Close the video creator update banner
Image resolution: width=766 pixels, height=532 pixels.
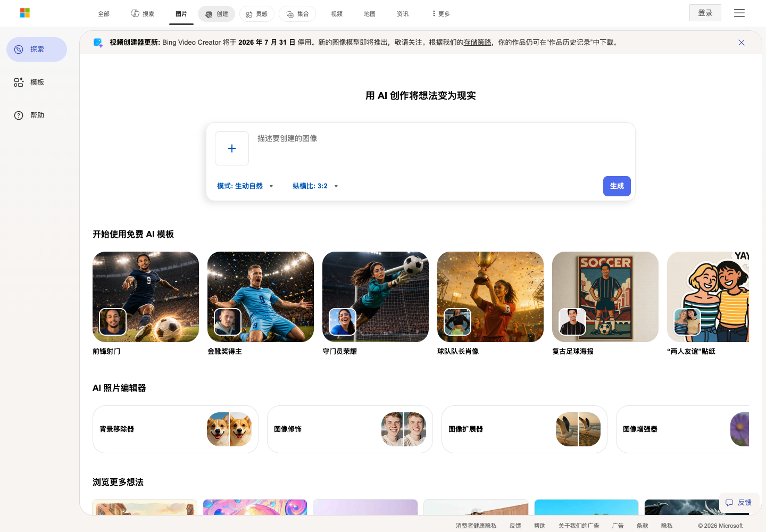point(742,43)
